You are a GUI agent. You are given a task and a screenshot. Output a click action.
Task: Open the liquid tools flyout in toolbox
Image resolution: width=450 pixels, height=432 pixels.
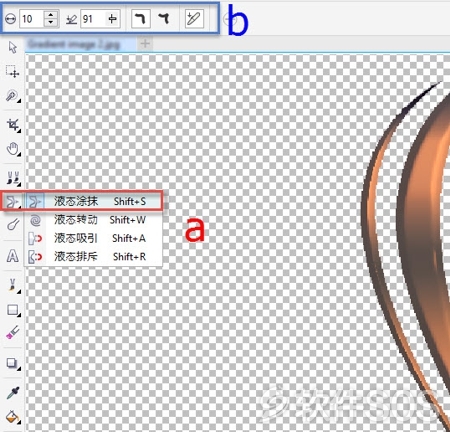pyautogui.click(x=13, y=201)
